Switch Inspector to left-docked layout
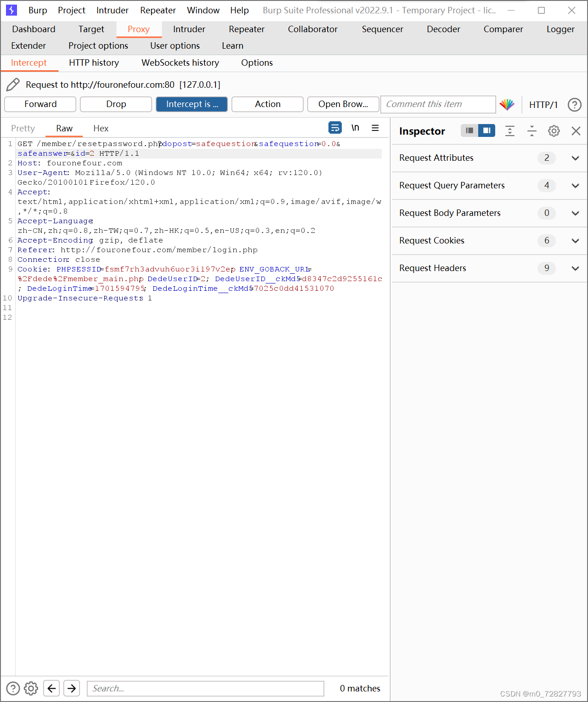Image resolution: width=588 pixels, height=702 pixels. (469, 130)
